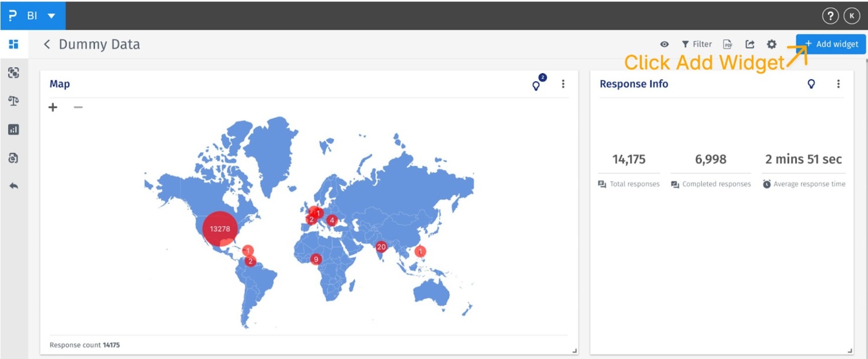Viewport: 868px width, 359px height.
Task: Click the Add widget button
Action: coord(831,44)
